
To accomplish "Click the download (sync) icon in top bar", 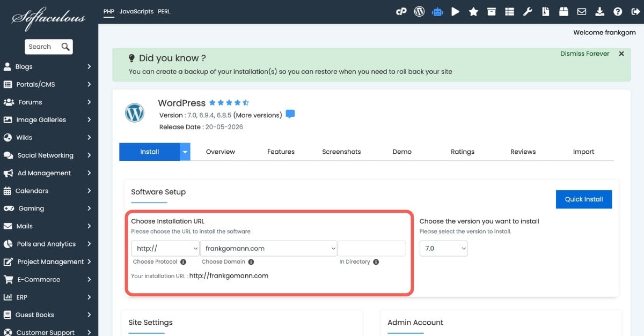I will coord(600,11).
